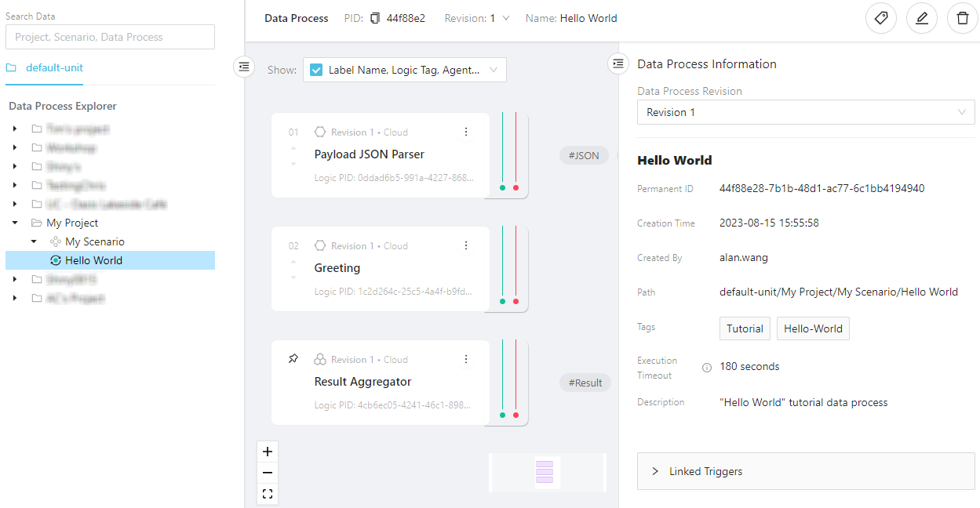Click the pencil edit icon button
This screenshot has height=508, width=980.
click(921, 18)
